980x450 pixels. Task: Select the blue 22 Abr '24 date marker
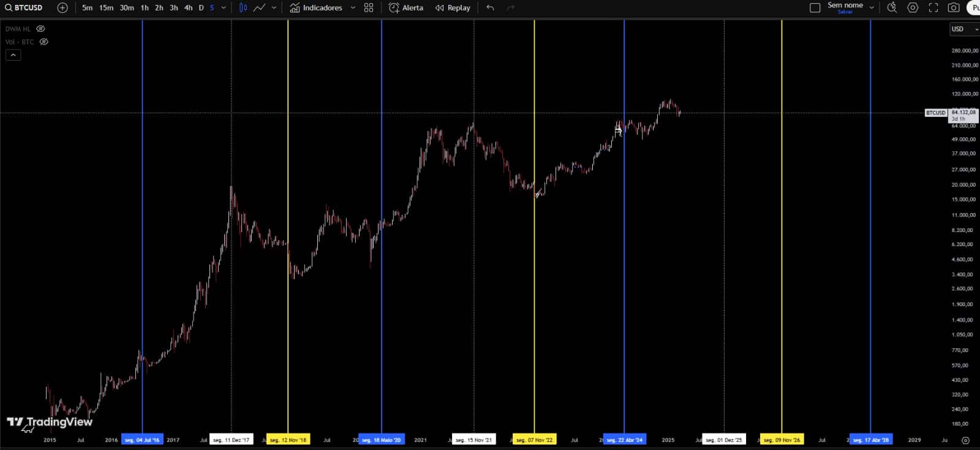tap(624, 440)
